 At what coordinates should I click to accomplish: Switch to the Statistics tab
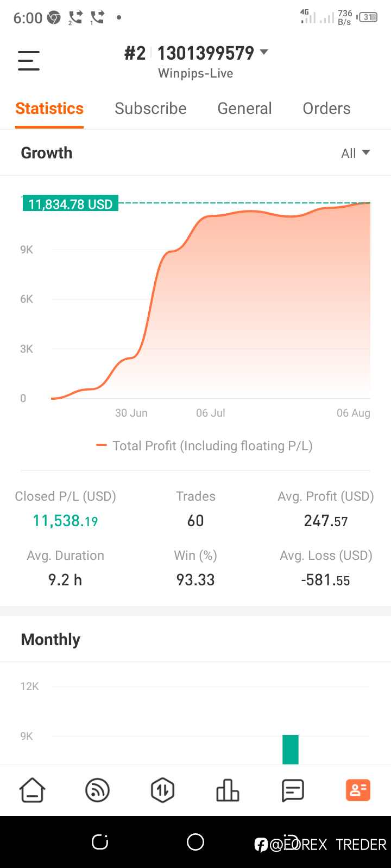coord(49,108)
